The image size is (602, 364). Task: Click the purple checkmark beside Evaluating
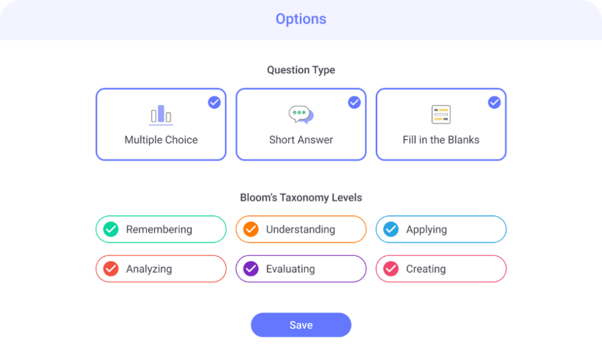pyautogui.click(x=250, y=269)
